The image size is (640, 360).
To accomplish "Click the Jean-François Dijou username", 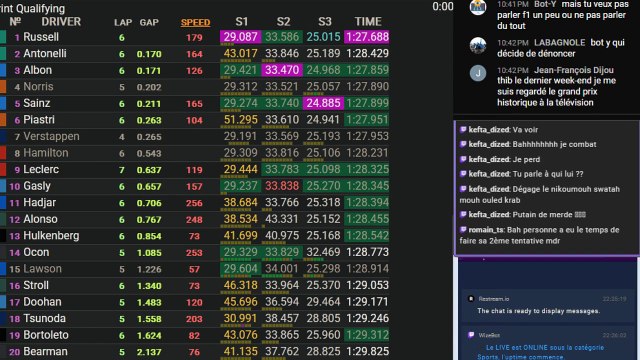I will 574,70.
